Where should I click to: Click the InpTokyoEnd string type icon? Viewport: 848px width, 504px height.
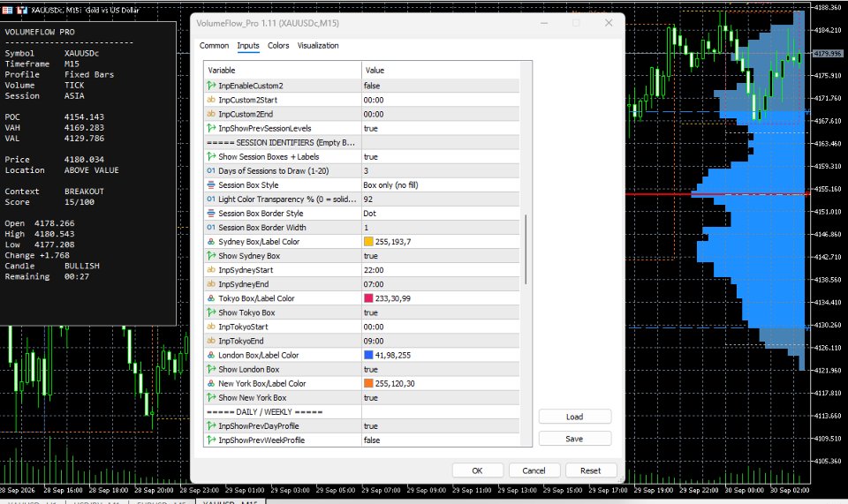(x=211, y=341)
